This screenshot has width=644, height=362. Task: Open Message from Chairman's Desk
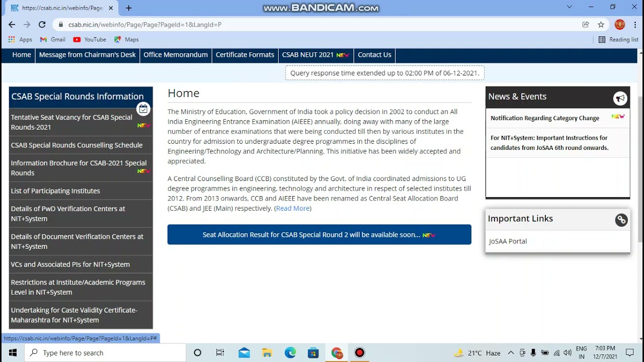[88, 55]
